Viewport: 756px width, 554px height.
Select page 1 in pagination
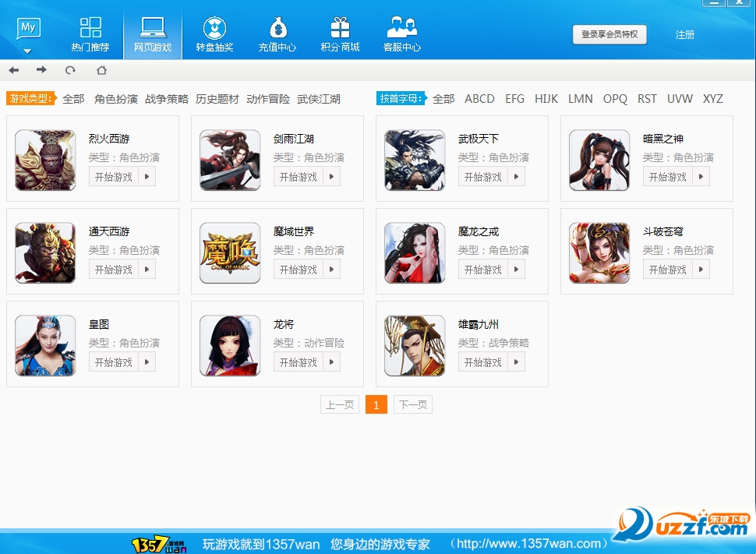click(376, 404)
